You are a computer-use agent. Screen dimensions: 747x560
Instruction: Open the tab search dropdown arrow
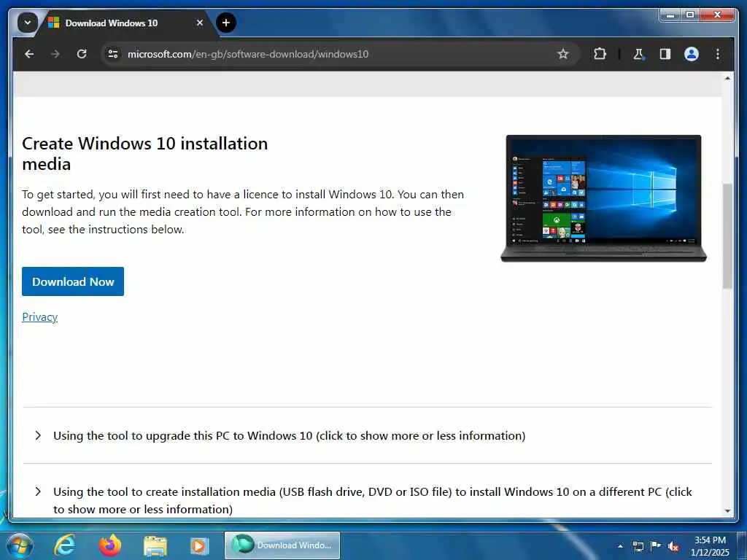point(28,23)
